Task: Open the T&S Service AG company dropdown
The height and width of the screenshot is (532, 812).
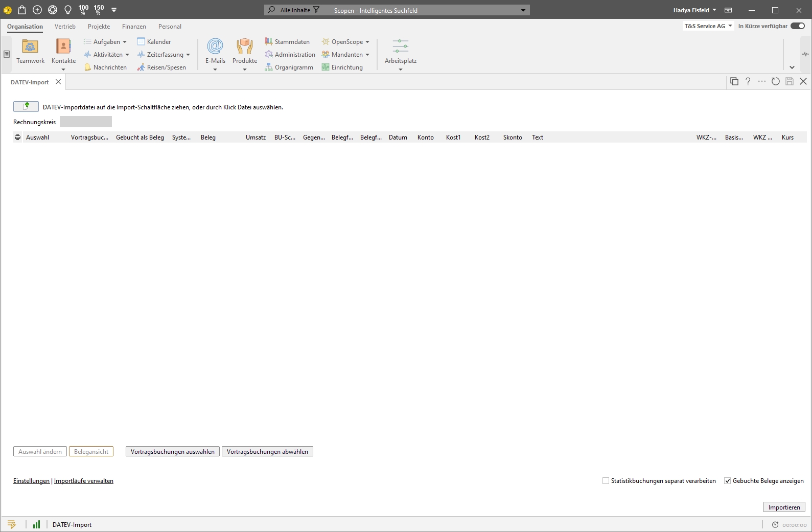Action: 708,26
